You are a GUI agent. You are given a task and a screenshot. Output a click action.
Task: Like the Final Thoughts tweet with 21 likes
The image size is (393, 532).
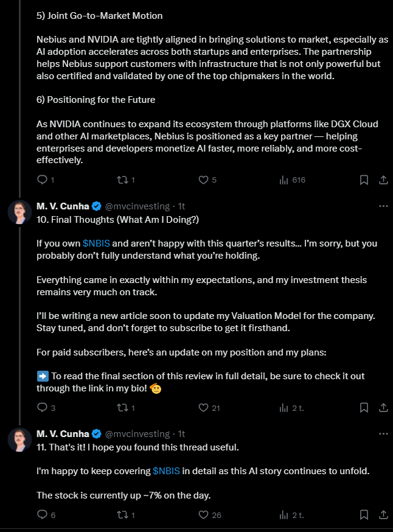click(204, 407)
